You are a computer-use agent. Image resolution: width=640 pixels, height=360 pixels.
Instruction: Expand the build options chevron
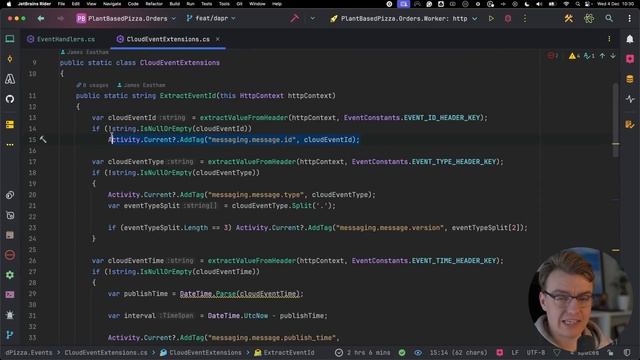[313, 18]
